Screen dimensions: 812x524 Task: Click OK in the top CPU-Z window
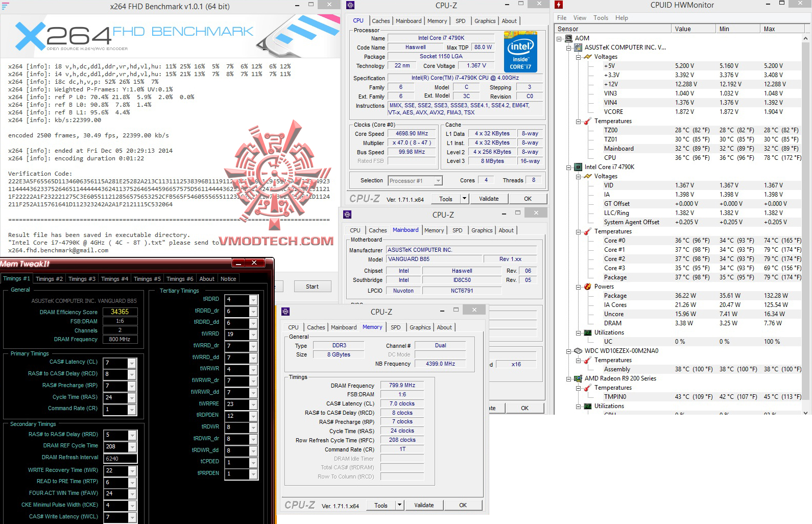point(528,199)
